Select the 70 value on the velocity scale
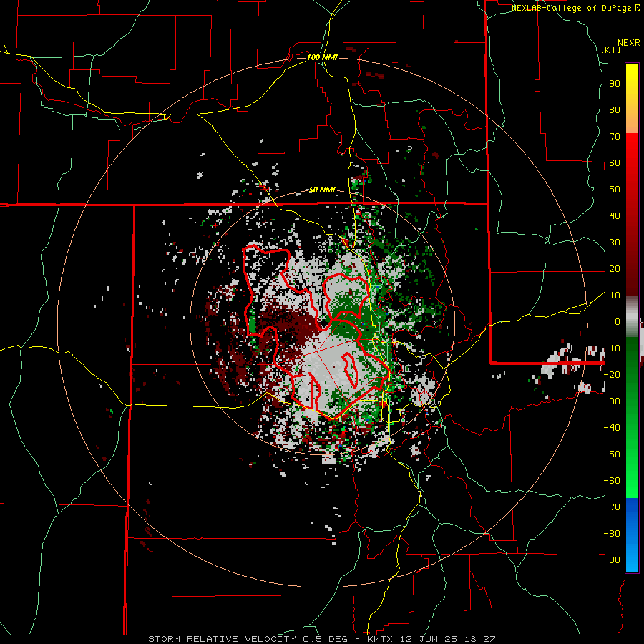Screen dimensions: 644x644 click(x=615, y=137)
